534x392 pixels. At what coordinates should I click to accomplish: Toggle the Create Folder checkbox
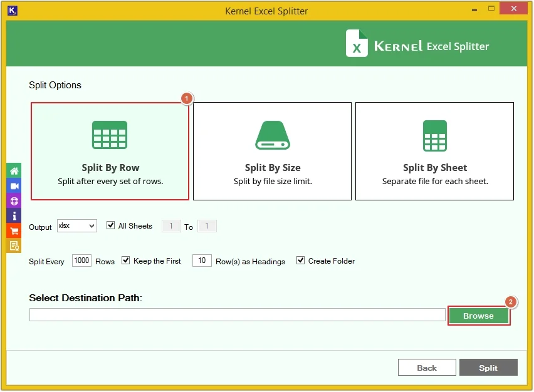pyautogui.click(x=300, y=260)
